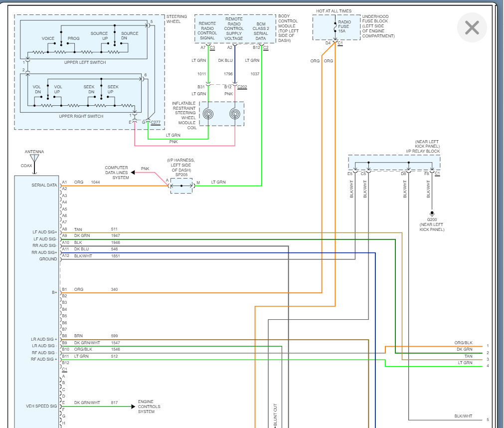Click the underlined C202 connector label

[242, 87]
